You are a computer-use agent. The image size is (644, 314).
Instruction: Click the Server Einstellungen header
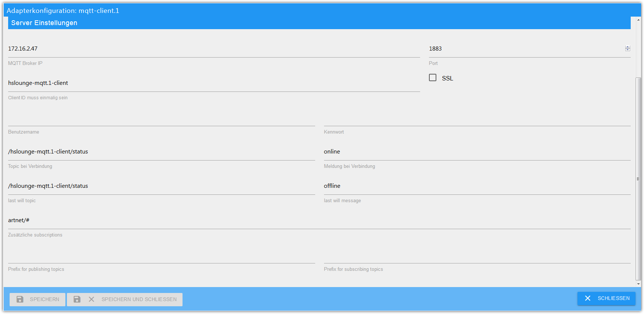319,23
